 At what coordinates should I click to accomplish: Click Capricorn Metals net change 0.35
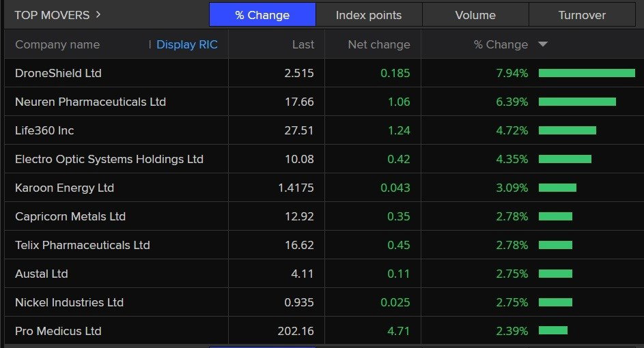(398, 216)
